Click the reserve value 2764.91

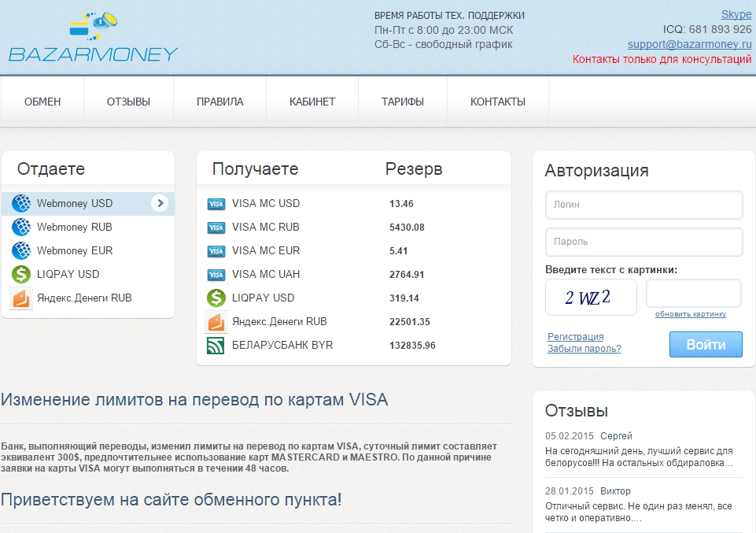tap(407, 275)
